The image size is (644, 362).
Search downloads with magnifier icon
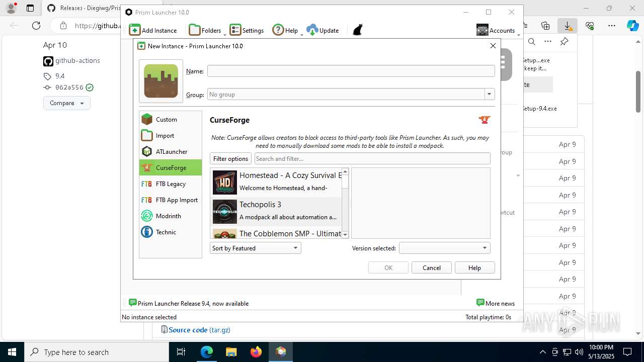(531, 42)
